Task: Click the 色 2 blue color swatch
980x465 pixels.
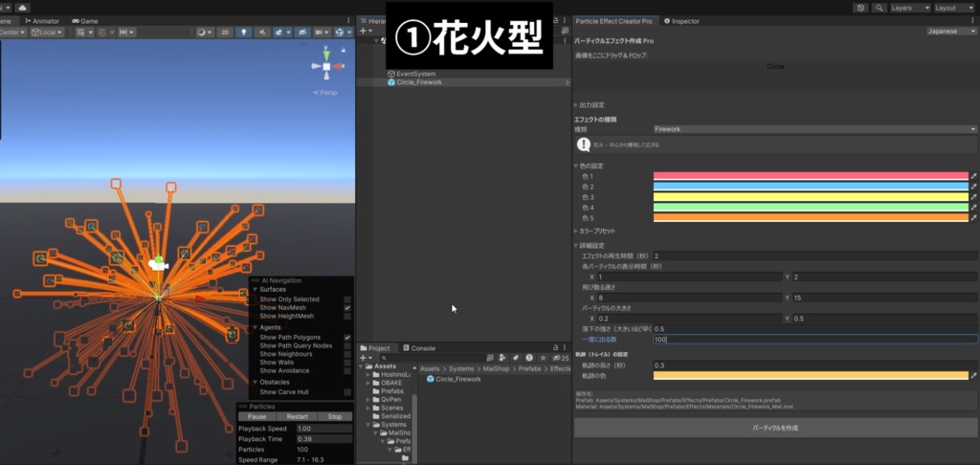Action: (x=811, y=187)
